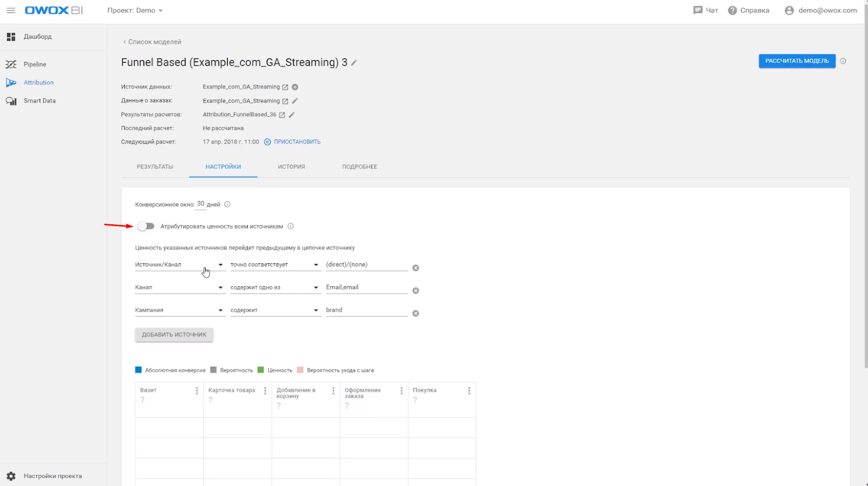Click the info icon next to Конверсионное окно
Image resolution: width=868 pixels, height=486 pixels.
(227, 205)
